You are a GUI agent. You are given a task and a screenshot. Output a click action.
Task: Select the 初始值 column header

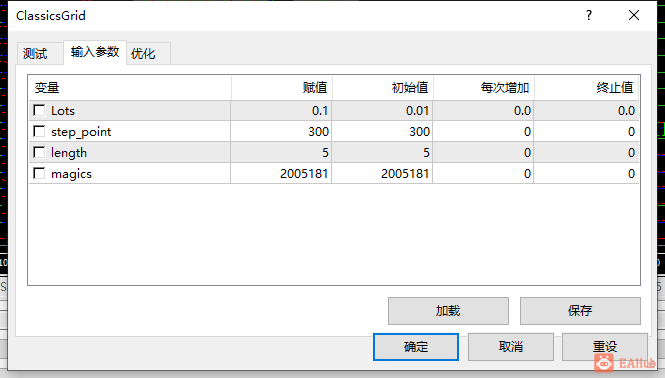[x=383, y=88]
